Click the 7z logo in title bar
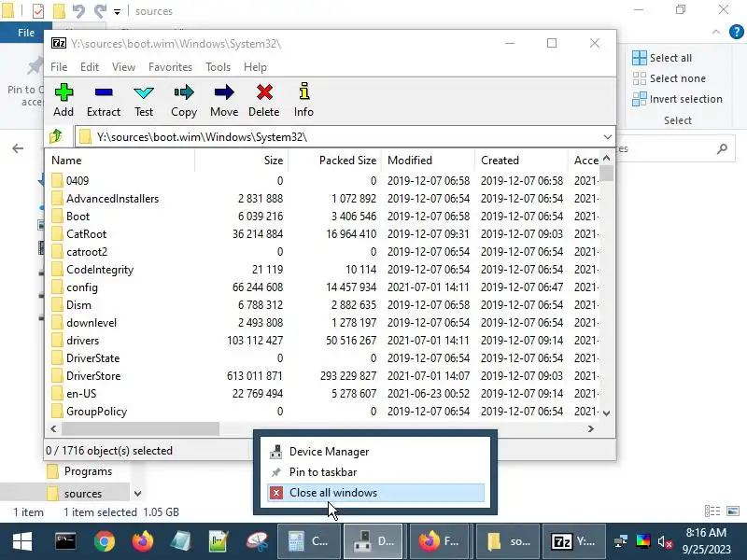747x560 pixels. pyautogui.click(x=59, y=43)
